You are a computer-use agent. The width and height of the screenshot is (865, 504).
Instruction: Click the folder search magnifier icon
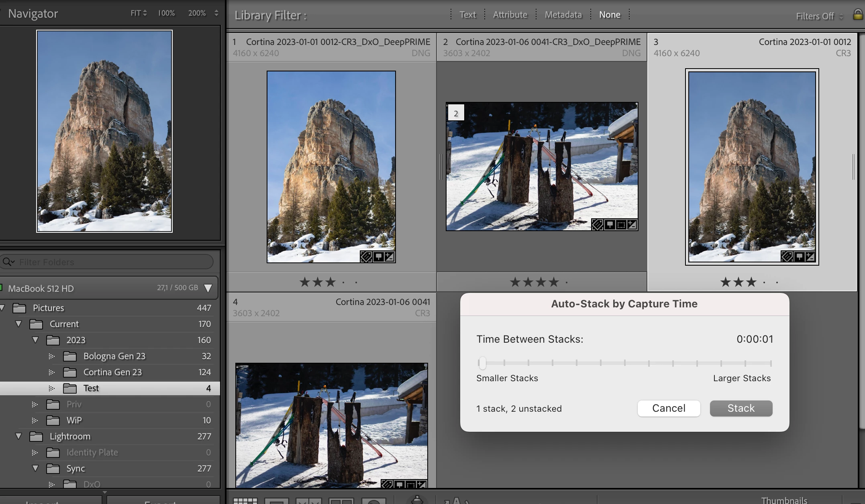tap(7, 262)
